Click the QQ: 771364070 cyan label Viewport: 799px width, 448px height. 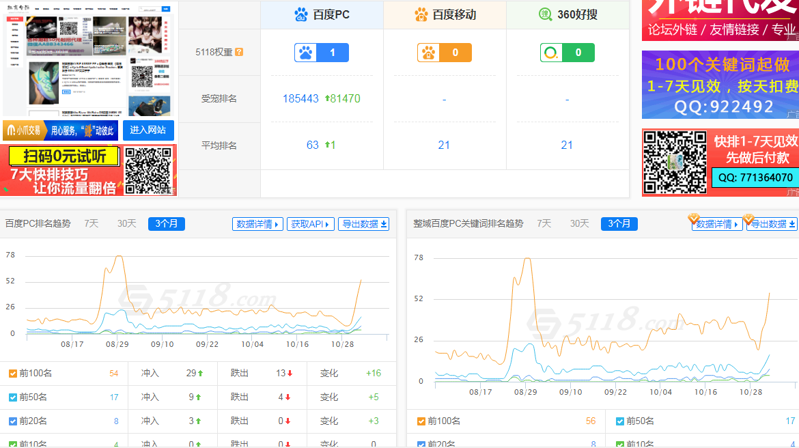click(755, 177)
